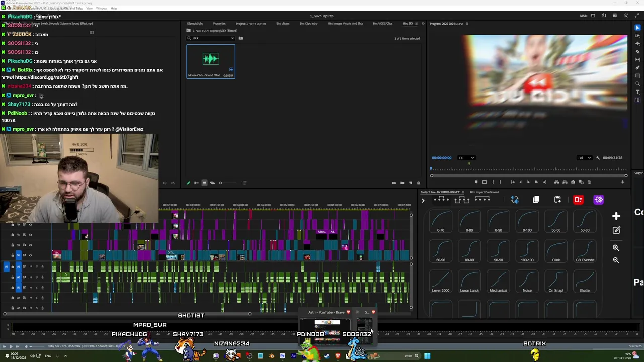Screen dimensions: 644x362
Task: Select the Razor tool
Action: click(x=638, y=51)
